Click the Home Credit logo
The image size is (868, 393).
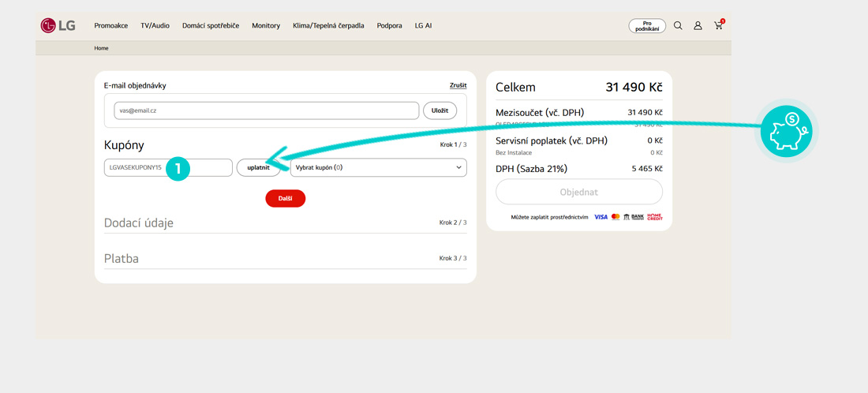655,217
